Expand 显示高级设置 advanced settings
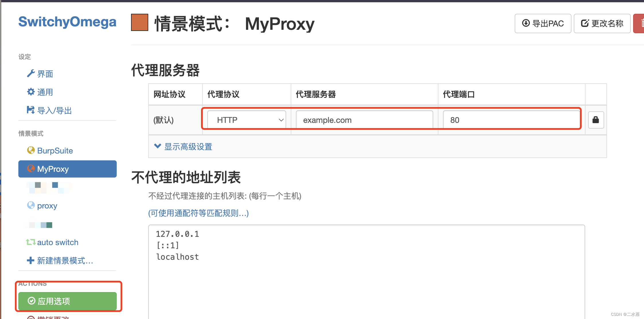Image resolution: width=644 pixels, height=319 pixels. pyautogui.click(x=188, y=147)
